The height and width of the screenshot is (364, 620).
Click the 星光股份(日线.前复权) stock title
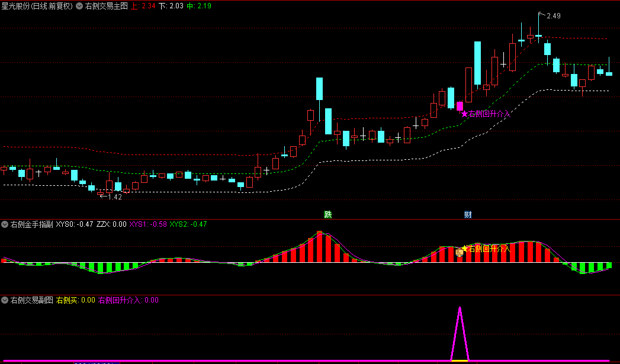[37, 6]
